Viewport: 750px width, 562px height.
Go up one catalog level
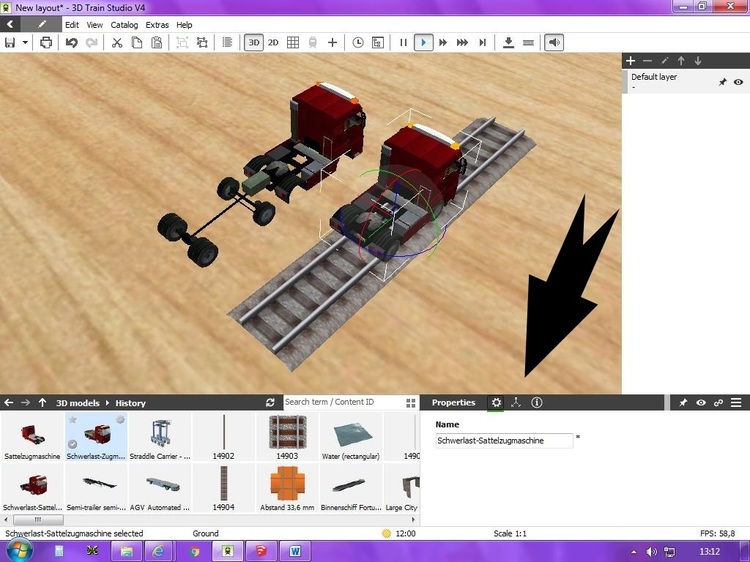click(42, 403)
